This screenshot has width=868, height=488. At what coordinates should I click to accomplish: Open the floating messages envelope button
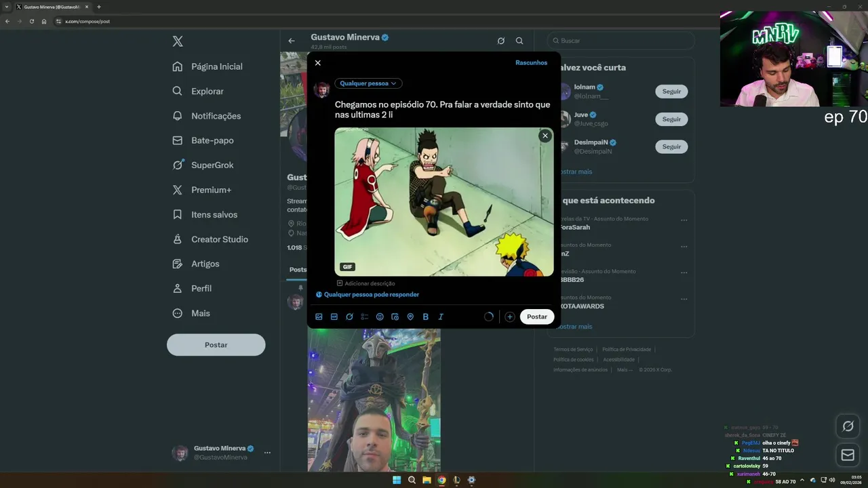848,455
